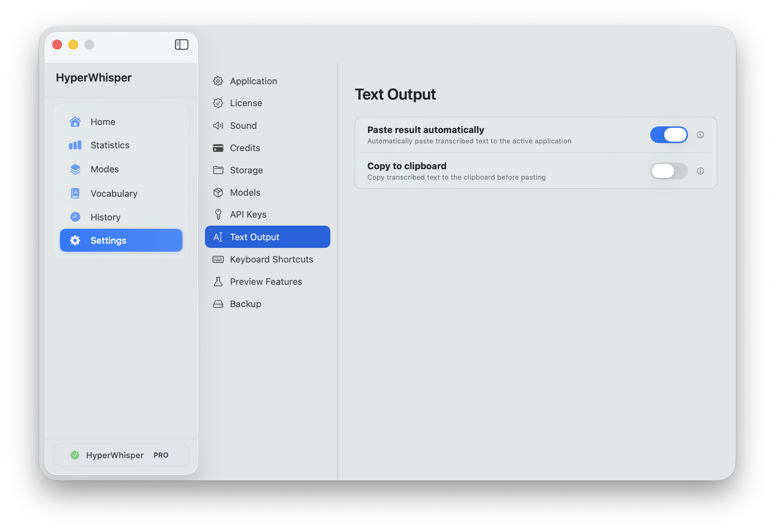Click the Statistics bar chart icon
Viewport: 775px width, 532px height.
tap(75, 145)
